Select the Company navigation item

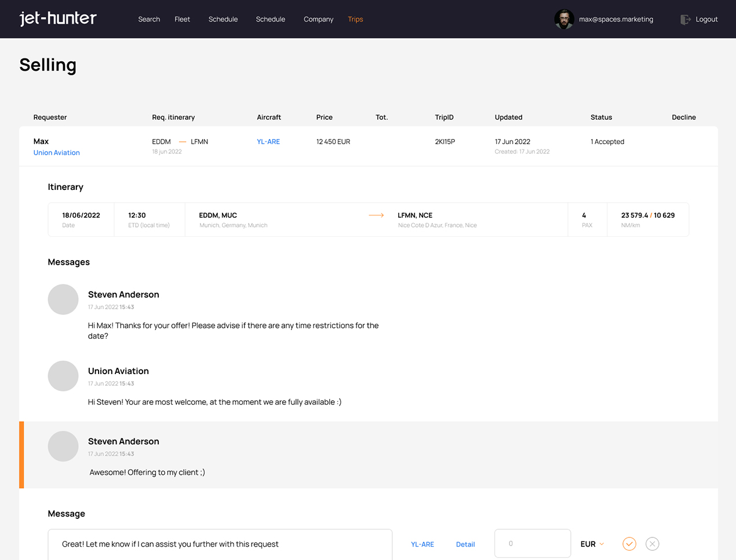318,19
